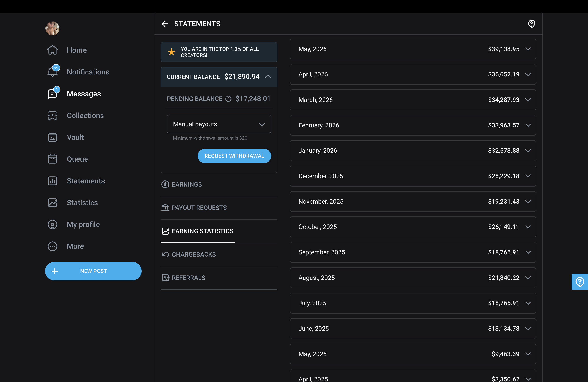This screenshot has height=382, width=588.
Task: Open the Vault icon in sidebar
Action: pos(53,137)
